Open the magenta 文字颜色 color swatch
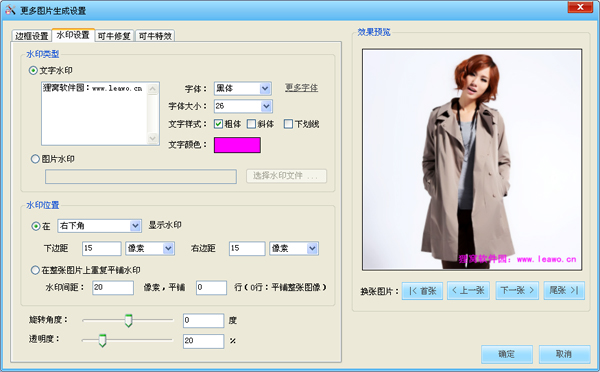The height and width of the screenshot is (372, 600). click(x=237, y=145)
